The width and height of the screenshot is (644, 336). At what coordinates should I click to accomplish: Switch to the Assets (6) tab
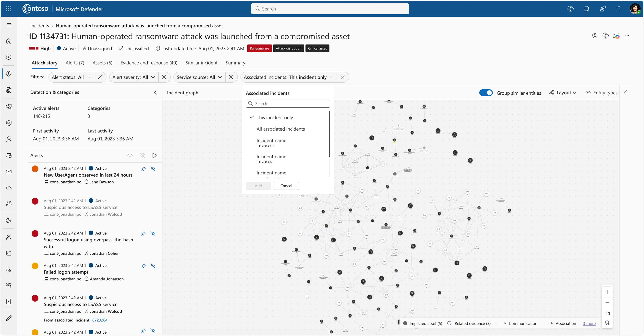(102, 63)
